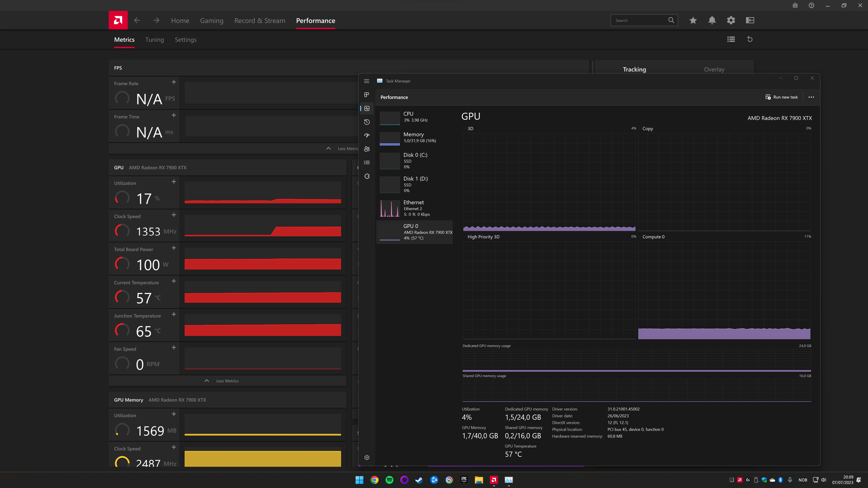Open Task Manager hamburger navigation menu
This screenshot has width=868, height=488.
pos(367,81)
